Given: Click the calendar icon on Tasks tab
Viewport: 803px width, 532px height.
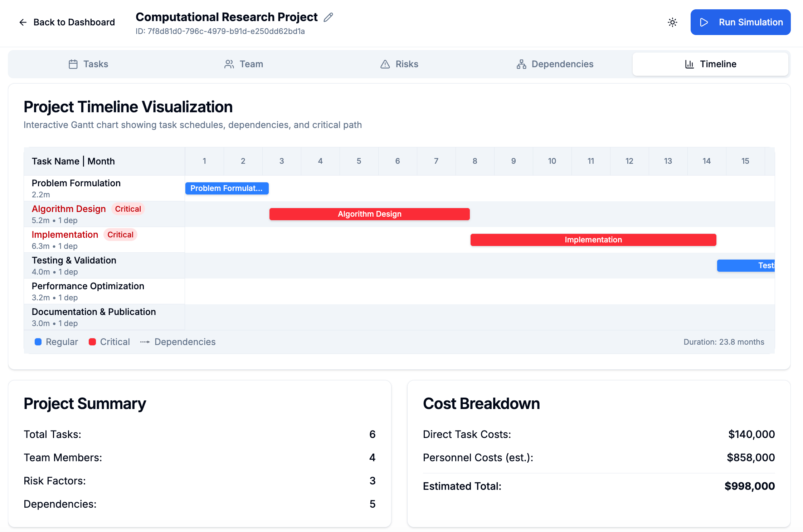Looking at the screenshot, I should (73, 64).
